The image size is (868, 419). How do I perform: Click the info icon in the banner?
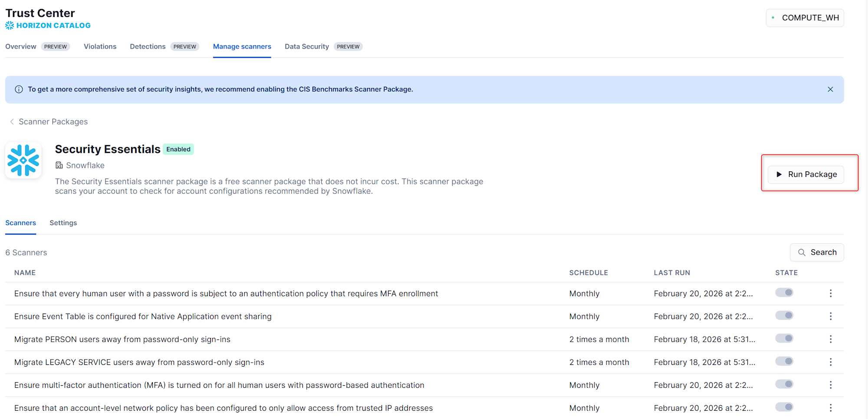pyautogui.click(x=19, y=89)
